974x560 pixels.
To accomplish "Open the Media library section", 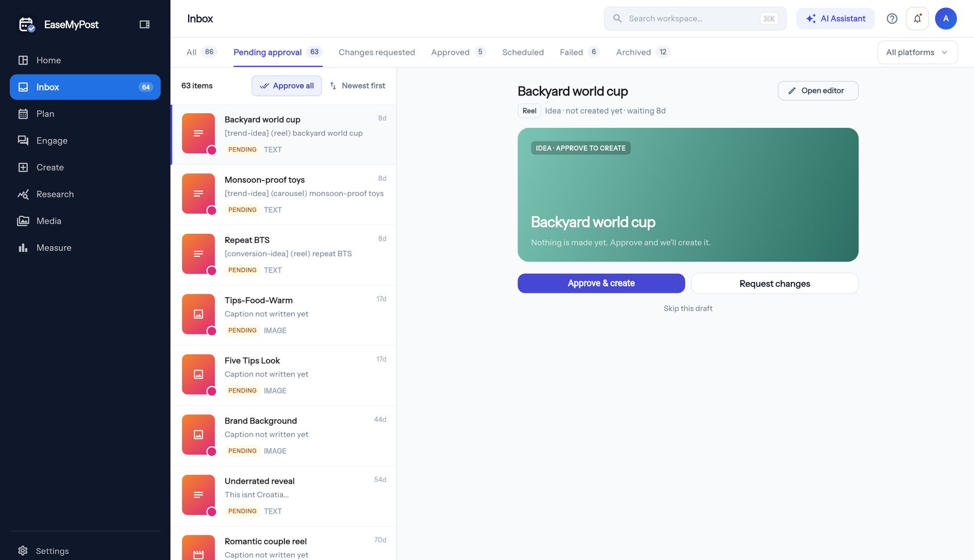I will click(x=85, y=221).
